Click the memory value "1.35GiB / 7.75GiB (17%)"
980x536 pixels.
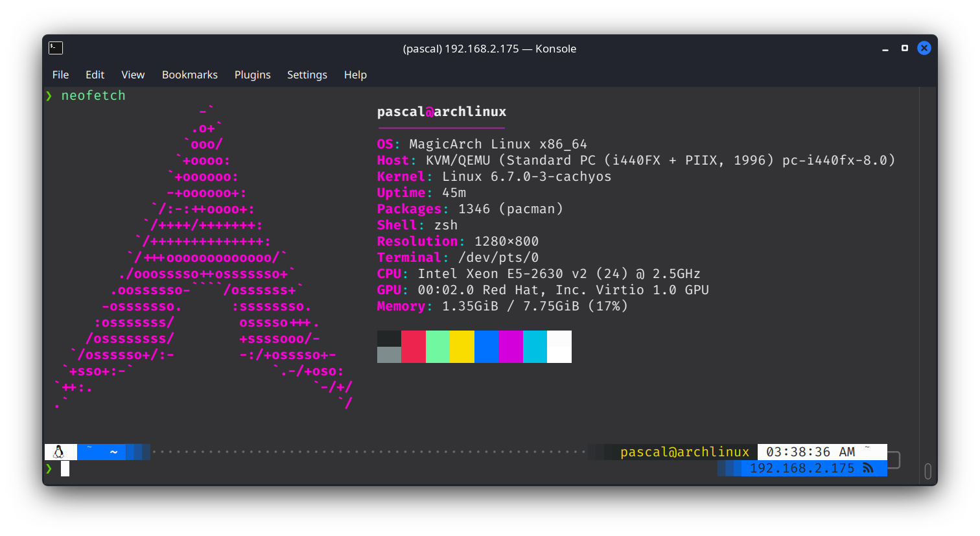pyautogui.click(x=535, y=306)
